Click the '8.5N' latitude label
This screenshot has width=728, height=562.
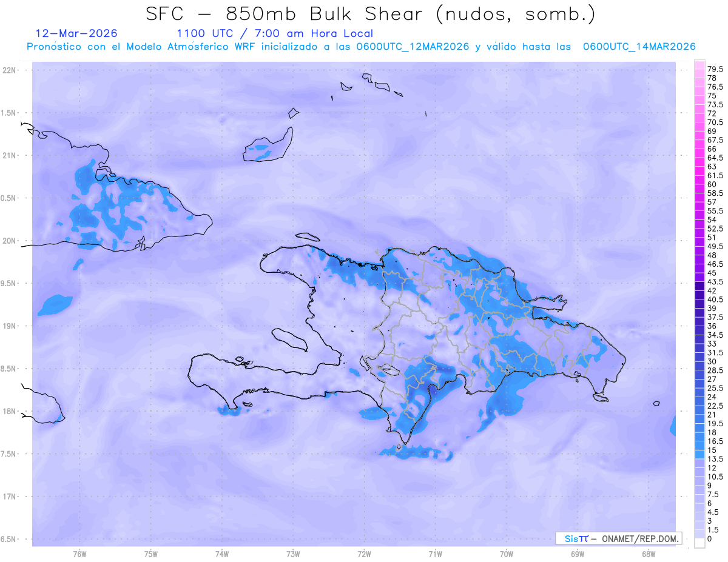pyautogui.click(x=9, y=369)
